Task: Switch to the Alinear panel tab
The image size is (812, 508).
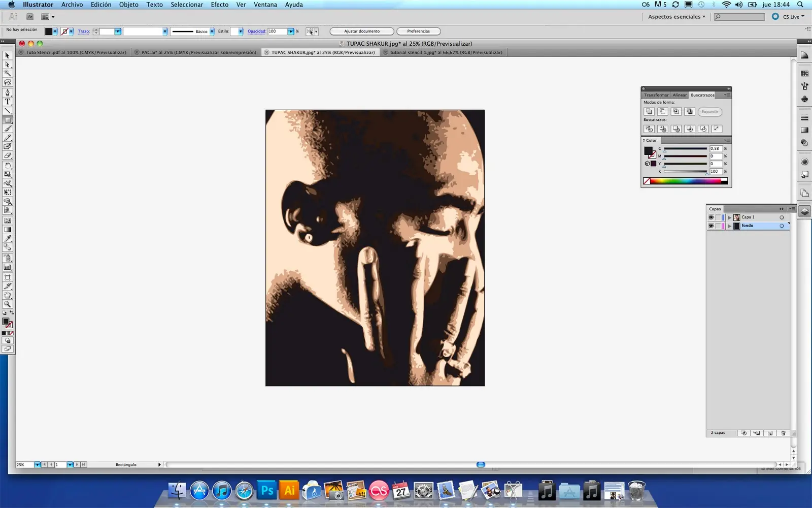Action: 680,95
